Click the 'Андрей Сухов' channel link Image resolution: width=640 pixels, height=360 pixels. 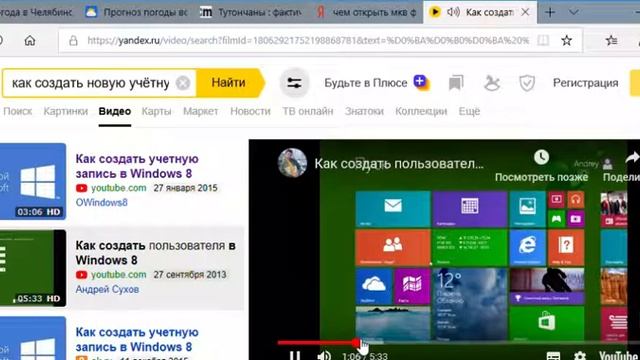coord(107,289)
